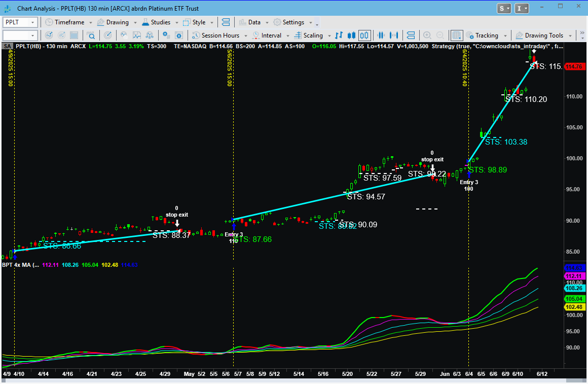Expand the Data dropdown arrow
The image size is (588, 384).
point(267,22)
